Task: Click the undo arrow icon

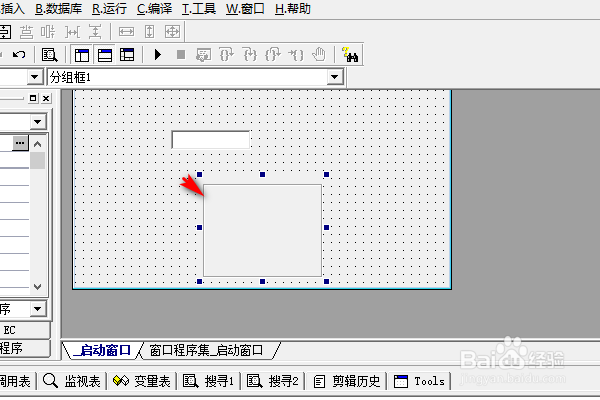Action: pos(19,55)
